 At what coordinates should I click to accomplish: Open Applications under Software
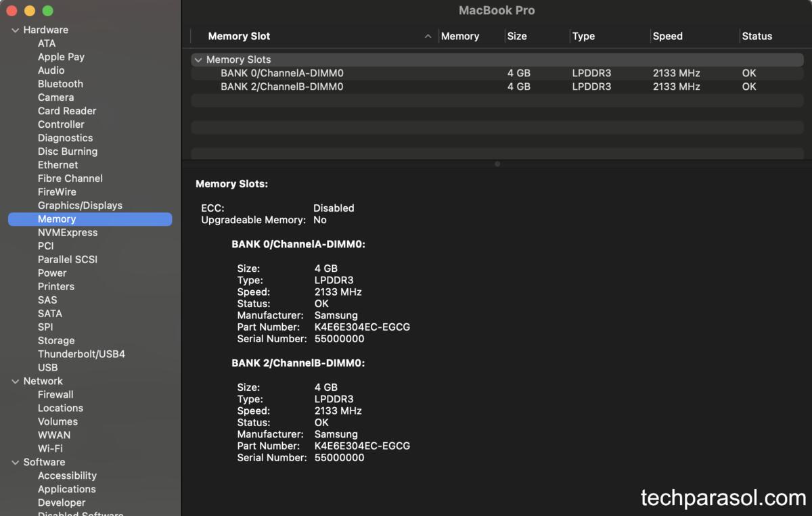[66, 489]
